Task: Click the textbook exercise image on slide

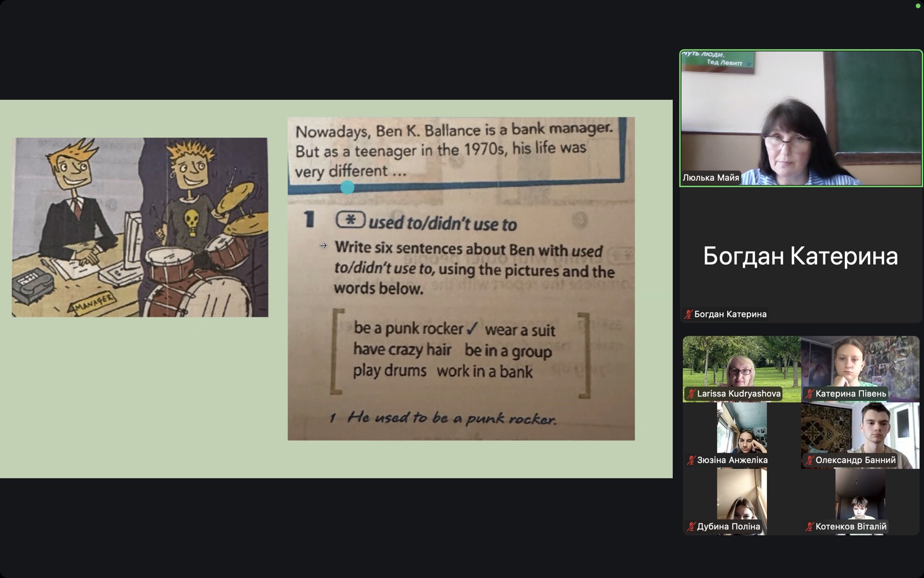Action: point(461,279)
